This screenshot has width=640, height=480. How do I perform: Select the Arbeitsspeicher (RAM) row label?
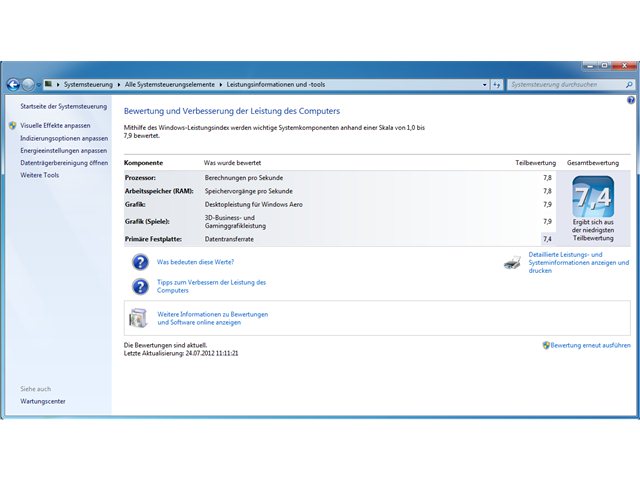(159, 191)
